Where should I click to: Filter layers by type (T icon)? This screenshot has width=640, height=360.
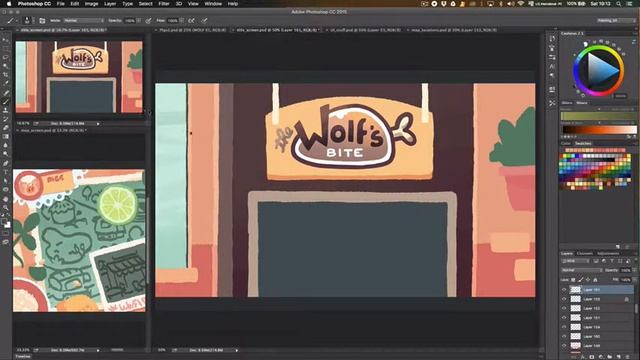pos(612,261)
